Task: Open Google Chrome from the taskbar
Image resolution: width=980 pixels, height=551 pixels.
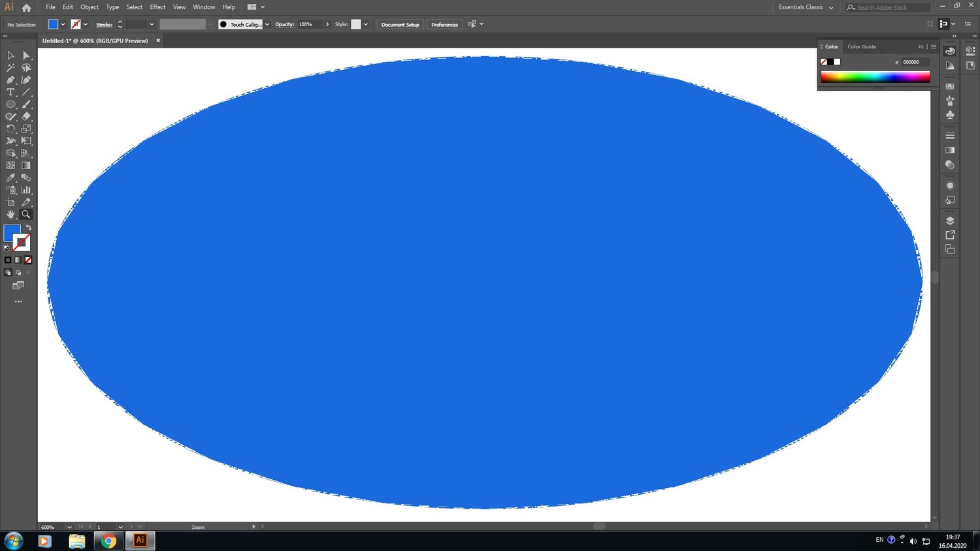Action: click(x=108, y=541)
